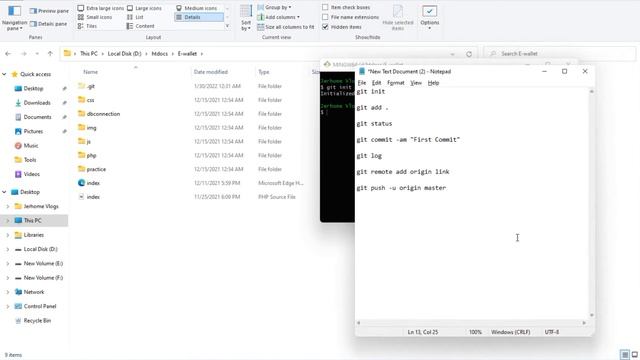This screenshot has height=360, width=640.
Task: Expand Network in navigation tree
Action: click(x=8, y=292)
